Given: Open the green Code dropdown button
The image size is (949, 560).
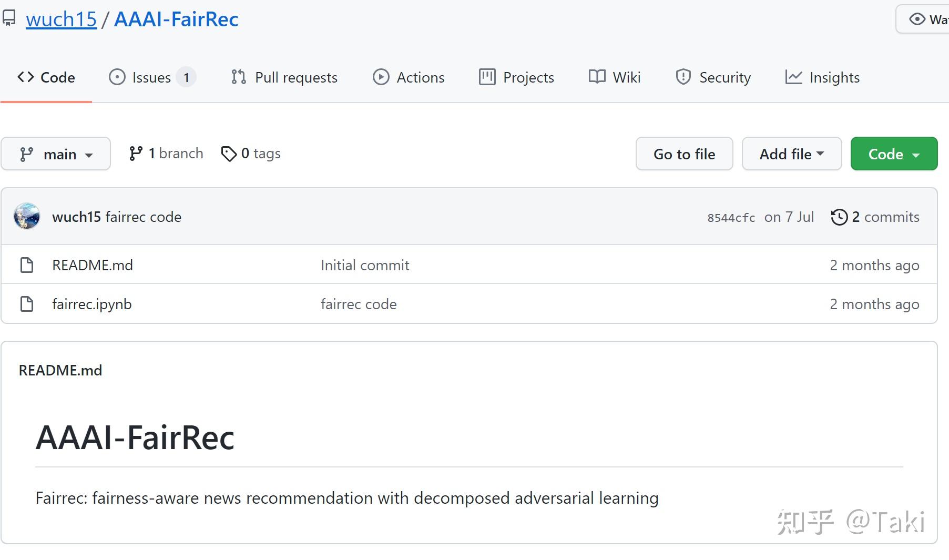Looking at the screenshot, I should coord(894,154).
